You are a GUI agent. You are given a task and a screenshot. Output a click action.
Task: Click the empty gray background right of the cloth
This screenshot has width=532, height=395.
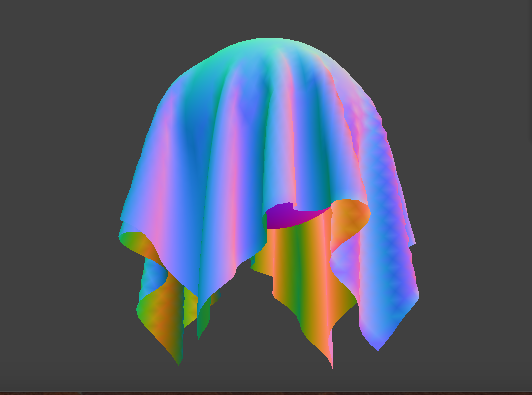tap(475, 197)
